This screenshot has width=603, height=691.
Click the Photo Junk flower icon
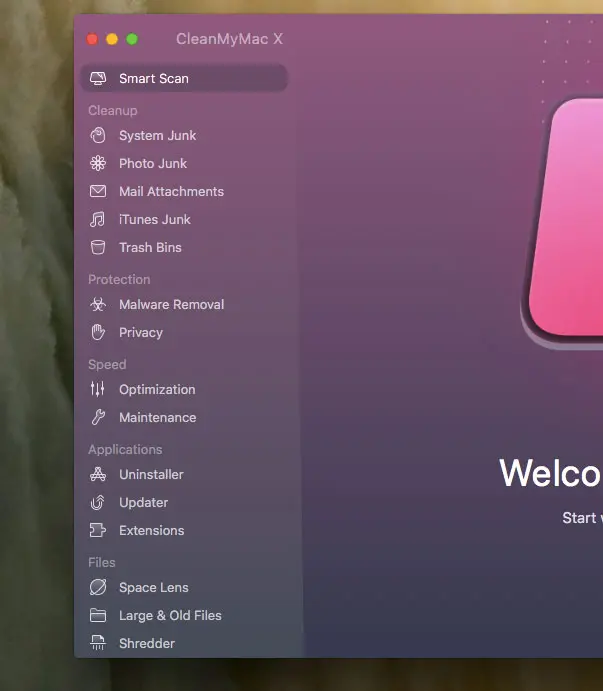(x=98, y=163)
